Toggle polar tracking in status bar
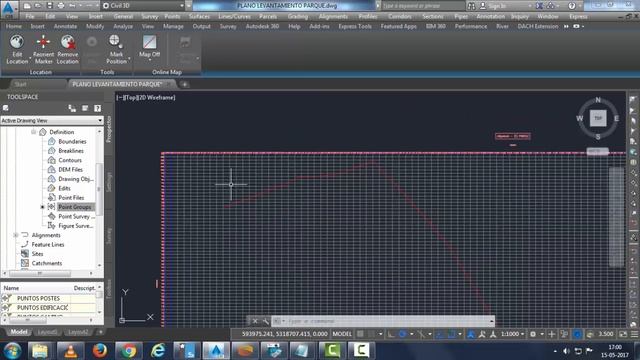 [x=402, y=334]
